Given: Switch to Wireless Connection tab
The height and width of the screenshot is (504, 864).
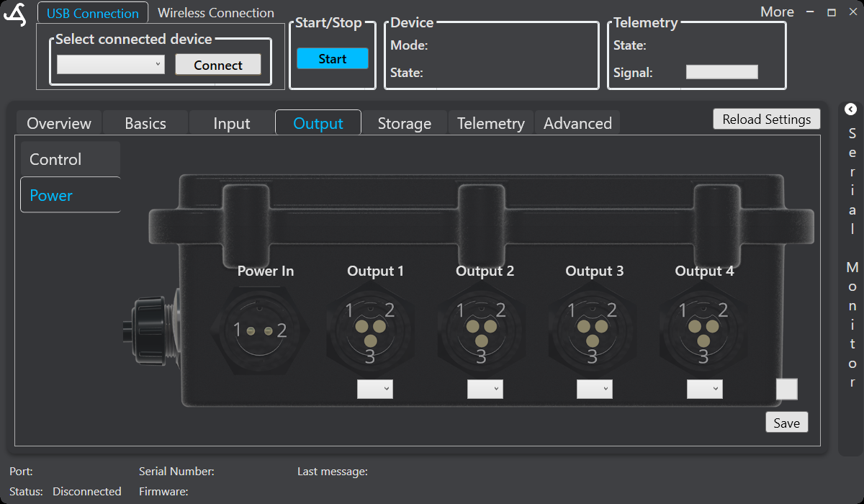Looking at the screenshot, I should coord(216,13).
